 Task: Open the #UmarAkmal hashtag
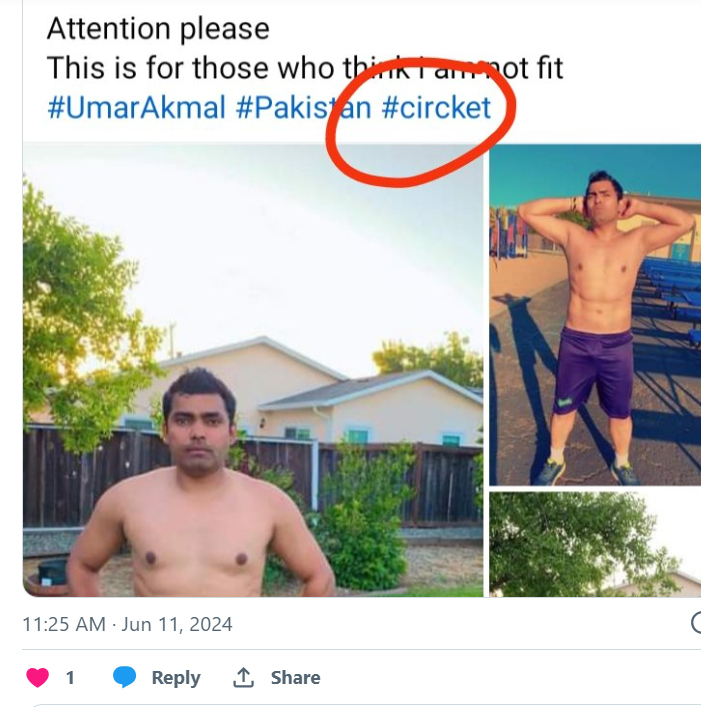click(136, 107)
